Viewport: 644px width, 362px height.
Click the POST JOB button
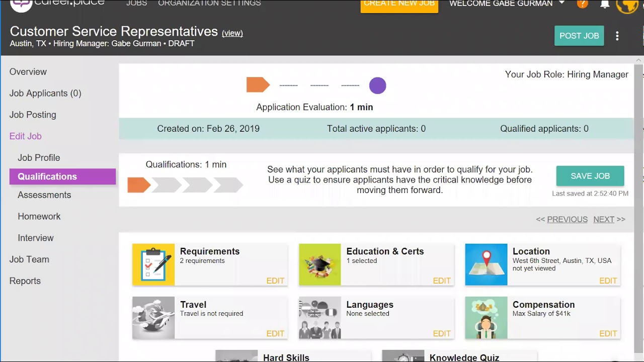tap(579, 36)
